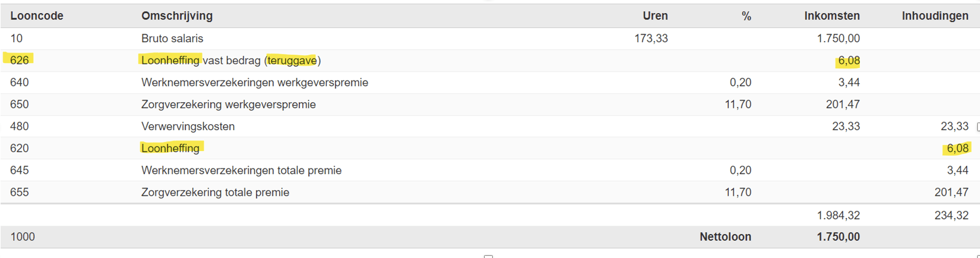The image size is (980, 258).
Task: Select the Werknemersverzekeringen werkgeverspremie row
Action: [490, 83]
